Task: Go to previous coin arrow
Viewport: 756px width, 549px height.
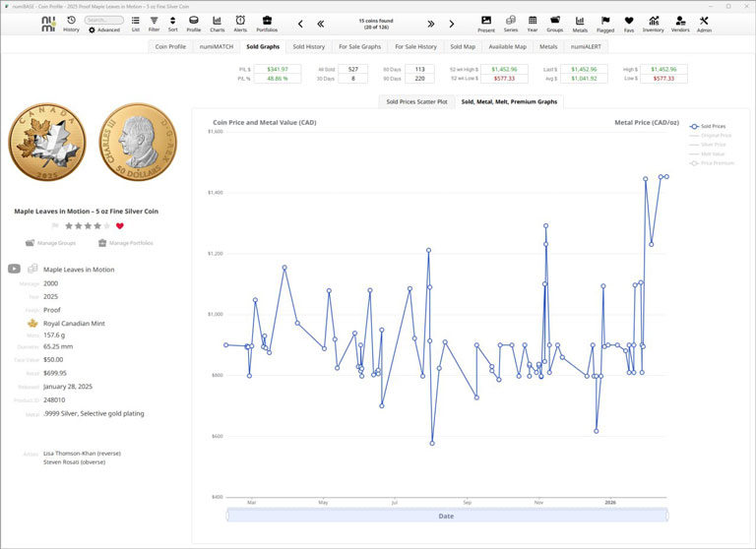Action: (x=300, y=24)
